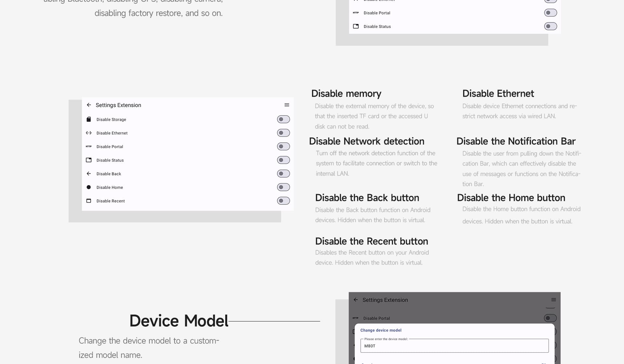Viewport: 624px width, 364px height.
Task: Click the Disable memory heading
Action: coord(346,94)
